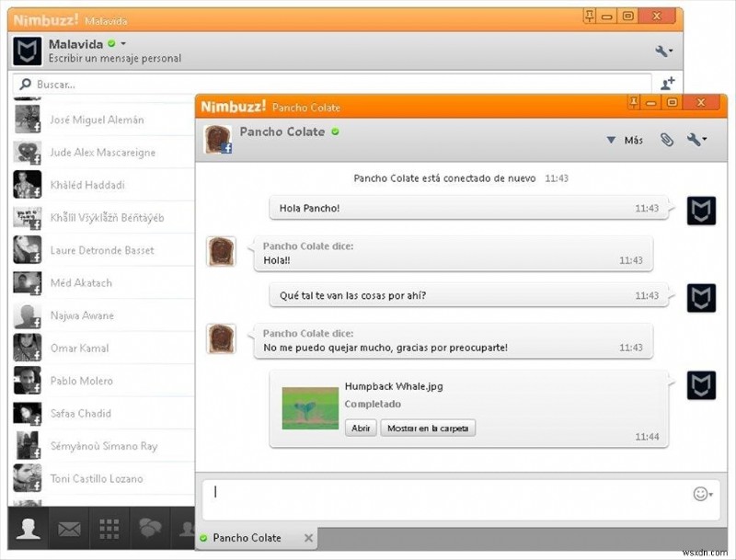736x560 pixels.
Task: Click Najwa Awane's avatar silhouette
Action: [x=28, y=315]
